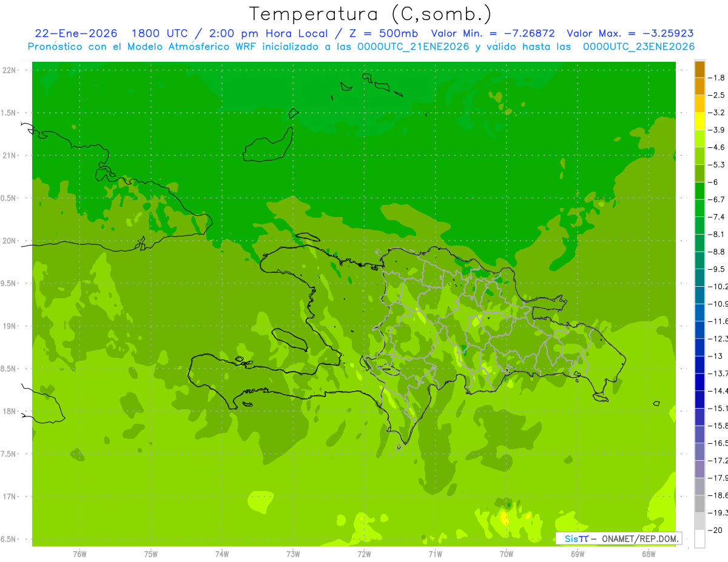Click the legend swatch between -6 and -6.7

coord(699,191)
